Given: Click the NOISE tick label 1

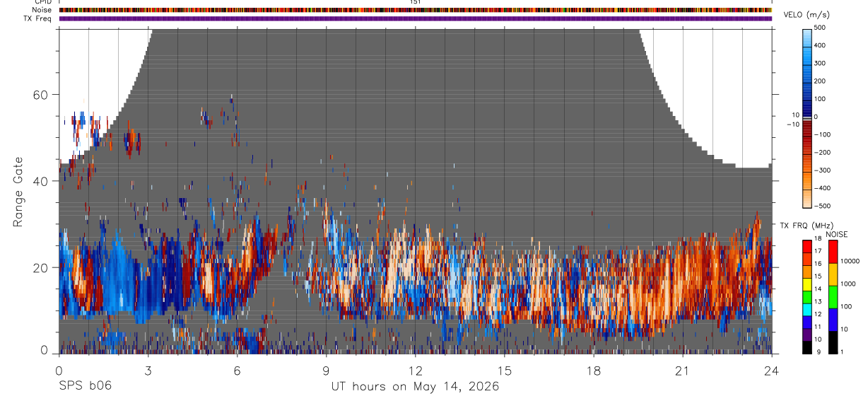Looking at the screenshot, I should pyautogui.click(x=841, y=351).
